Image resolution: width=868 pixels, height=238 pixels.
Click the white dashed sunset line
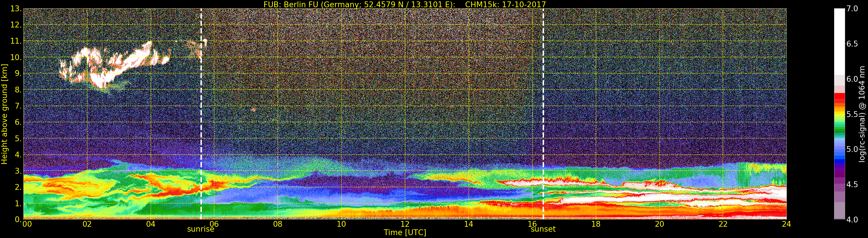pyautogui.click(x=543, y=114)
